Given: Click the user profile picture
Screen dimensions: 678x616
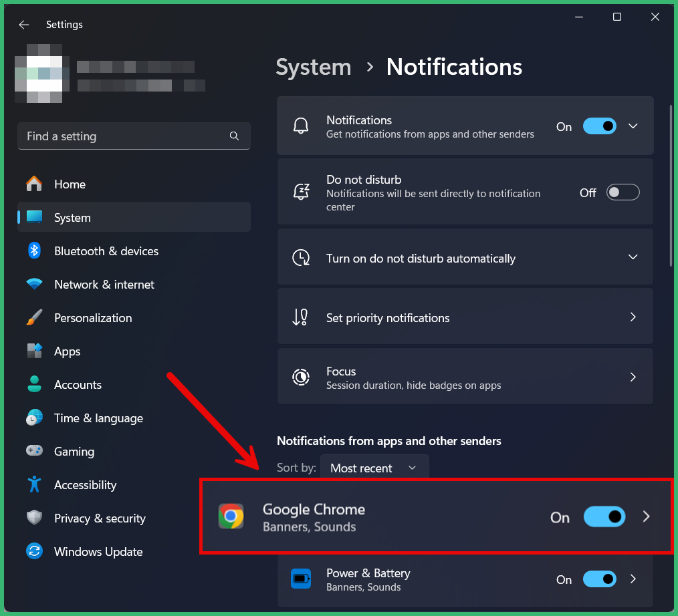Looking at the screenshot, I should click(41, 74).
